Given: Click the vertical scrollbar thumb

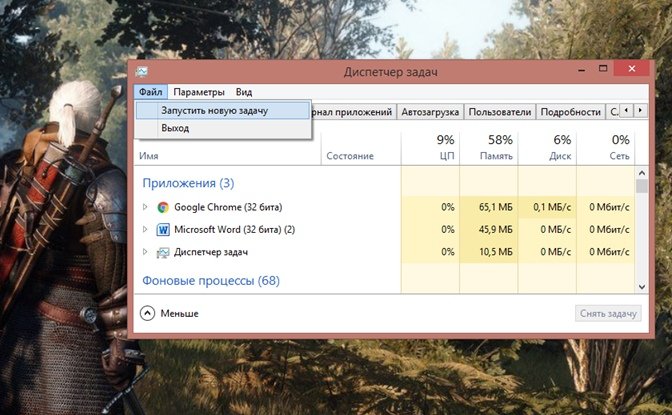Looking at the screenshot, I should point(642,186).
